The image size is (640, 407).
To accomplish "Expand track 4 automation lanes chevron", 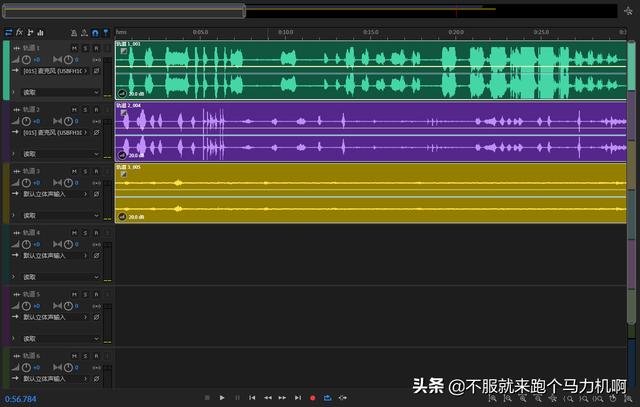I will 13,277.
